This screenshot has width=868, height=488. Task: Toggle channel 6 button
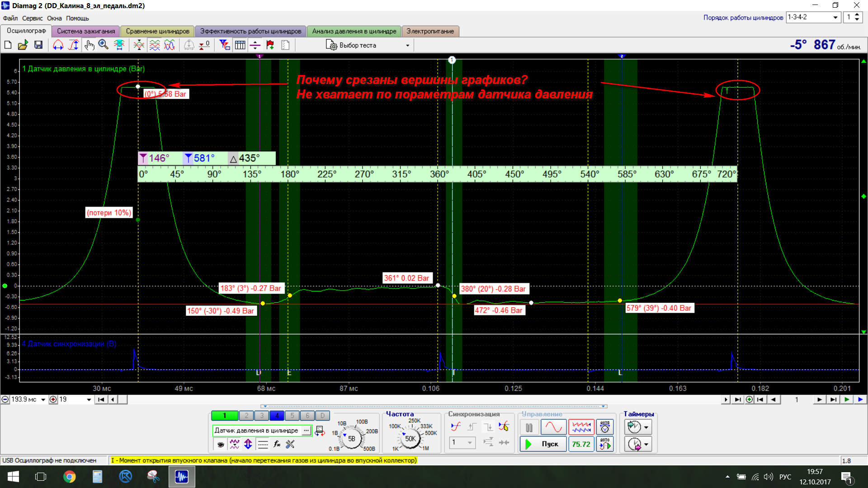(x=307, y=416)
